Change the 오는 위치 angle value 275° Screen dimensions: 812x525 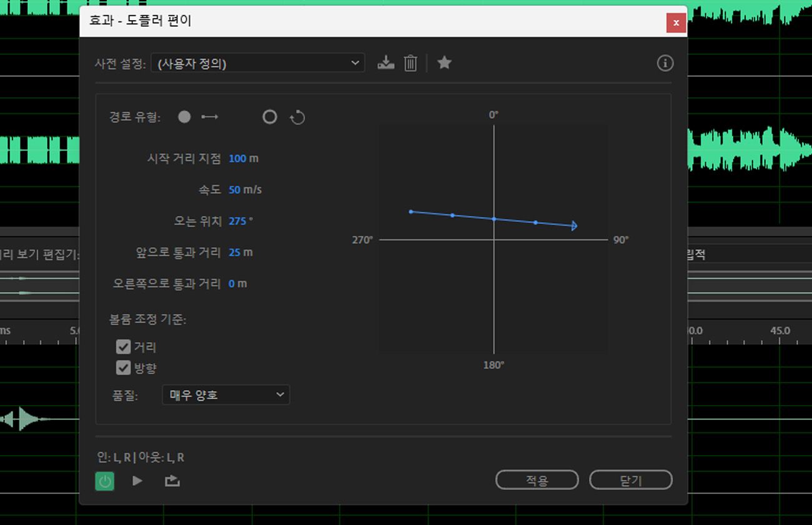[239, 221]
